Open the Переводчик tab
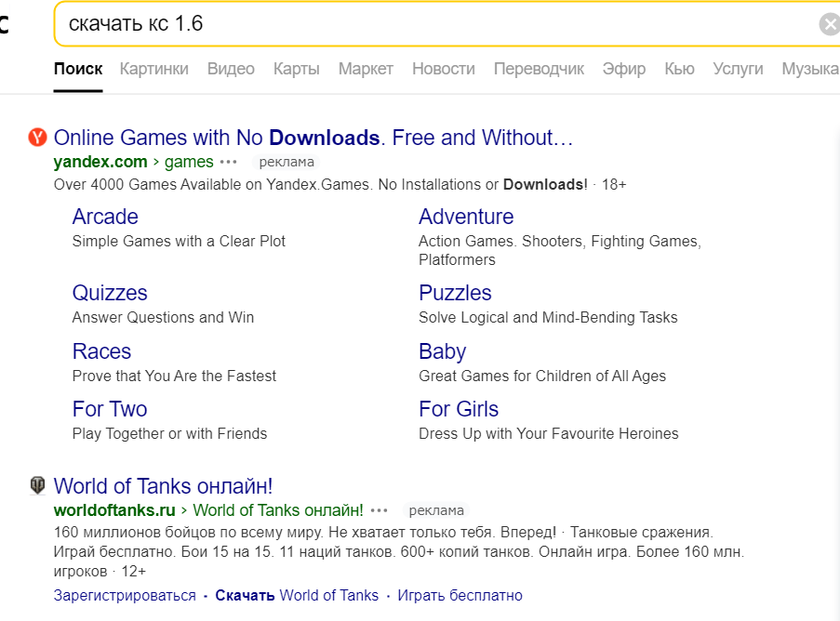 539,69
